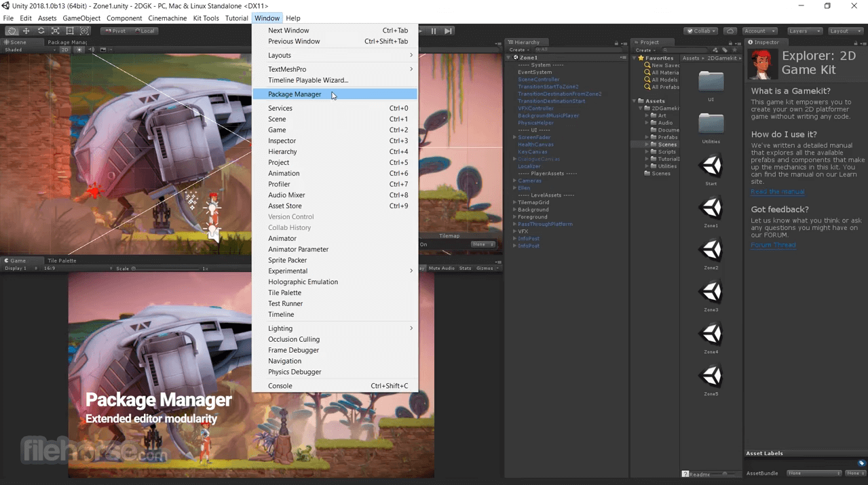This screenshot has width=868, height=485.
Task: Search by type icon in Project
Action: [715, 50]
